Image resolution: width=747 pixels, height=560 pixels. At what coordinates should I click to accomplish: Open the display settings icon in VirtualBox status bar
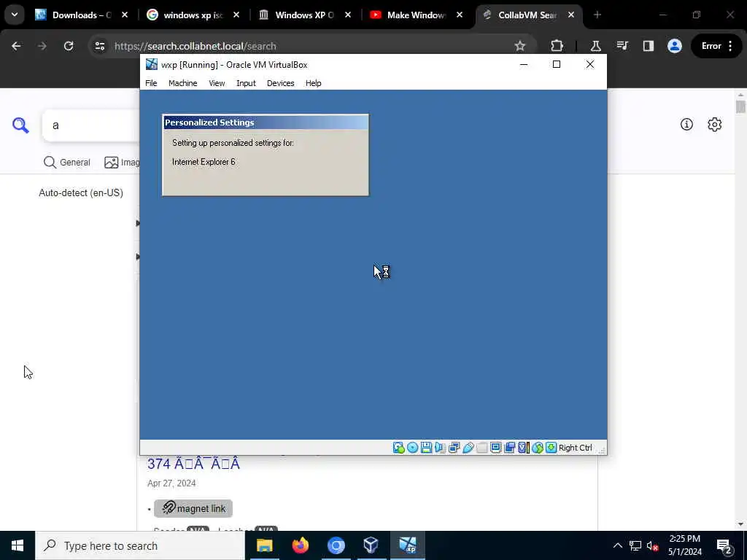(495, 448)
